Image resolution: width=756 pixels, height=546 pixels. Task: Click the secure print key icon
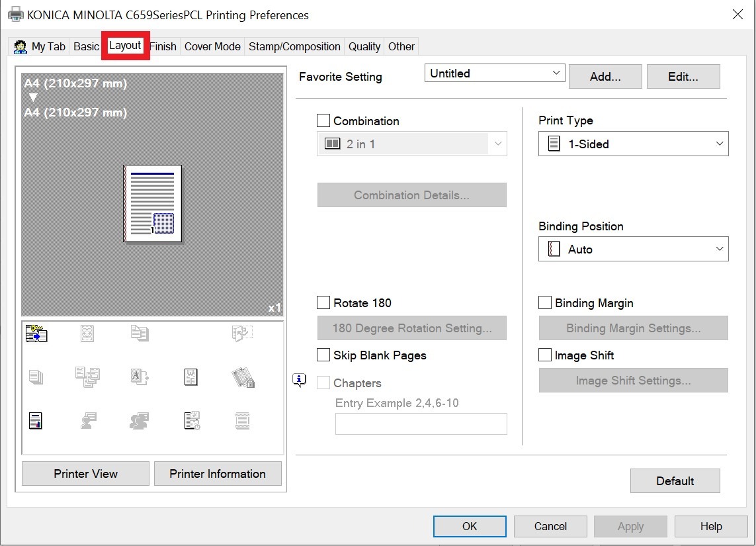coord(36,334)
